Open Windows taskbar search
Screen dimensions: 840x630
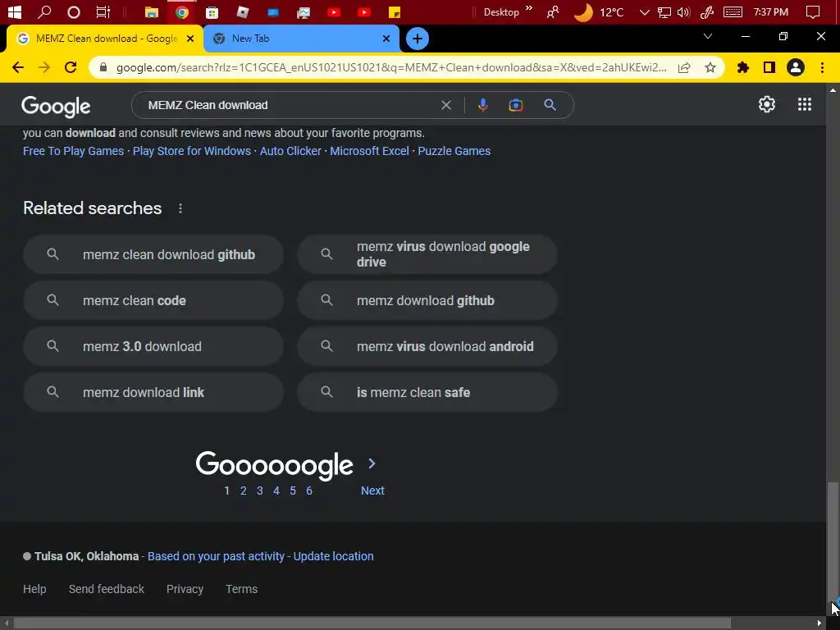[x=44, y=11]
